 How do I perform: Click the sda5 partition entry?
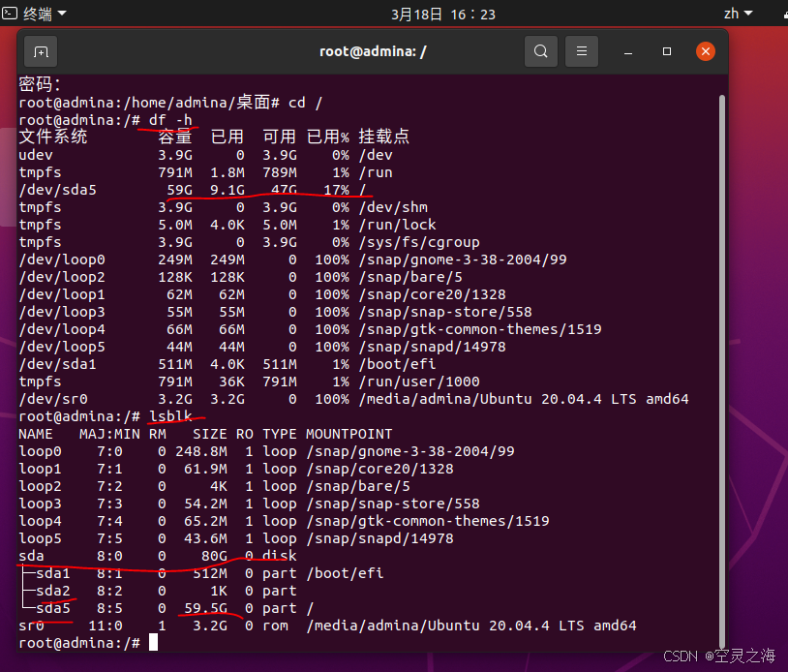click(x=53, y=608)
